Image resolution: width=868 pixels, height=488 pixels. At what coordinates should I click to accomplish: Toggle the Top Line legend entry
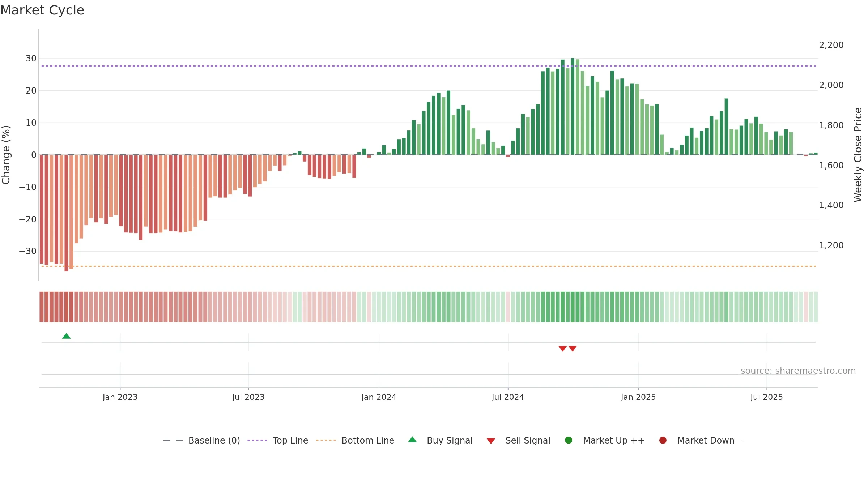coord(278,440)
